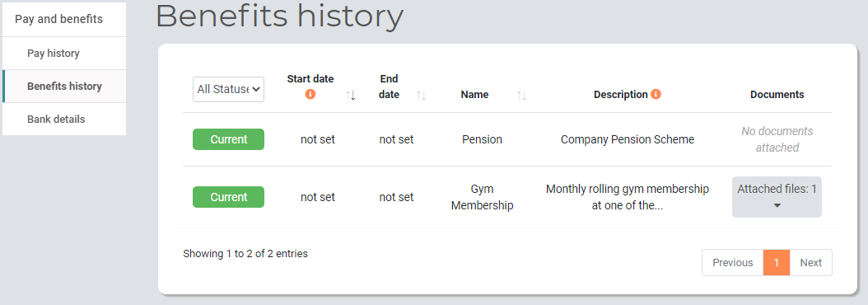This screenshot has height=305, width=868.
Task: Expand the Attached files: 1 dropdown
Action: coord(777,197)
